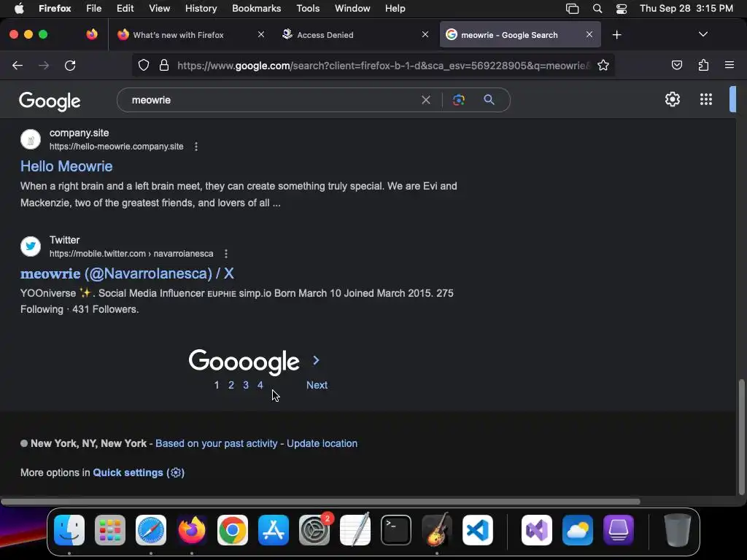
Task: Clear the search box with X
Action: (x=426, y=100)
